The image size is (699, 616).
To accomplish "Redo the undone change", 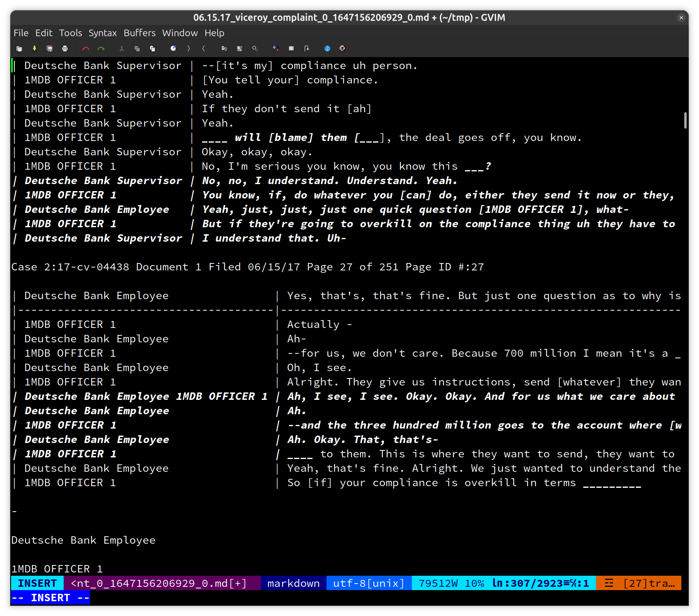I will pyautogui.click(x=101, y=48).
